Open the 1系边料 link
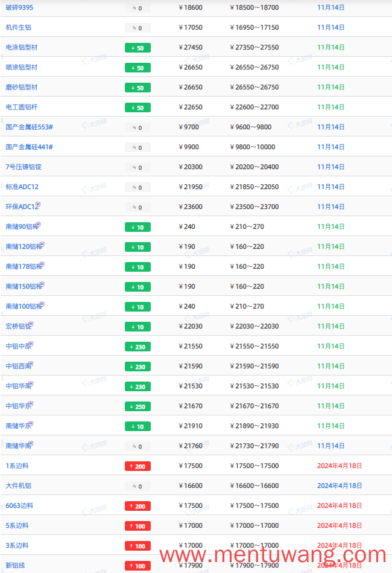 (17, 466)
